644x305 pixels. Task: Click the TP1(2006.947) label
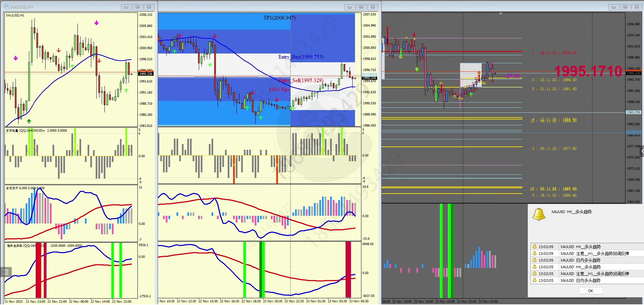[x=280, y=18]
